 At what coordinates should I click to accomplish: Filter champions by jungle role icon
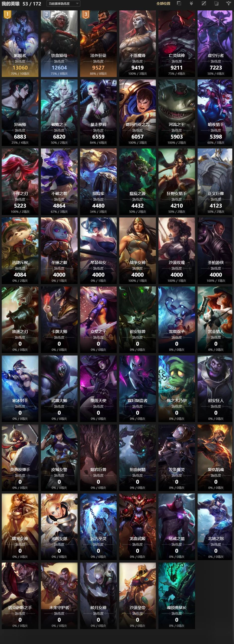click(191, 3)
